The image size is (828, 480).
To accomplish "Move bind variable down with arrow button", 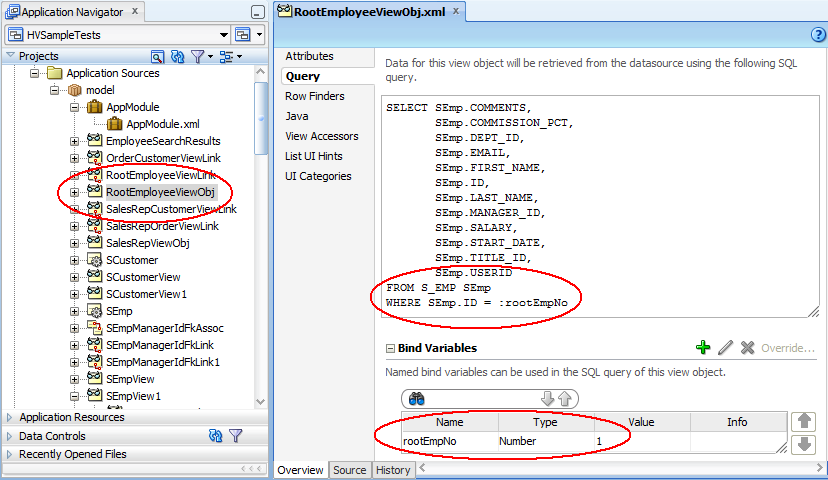I will [804, 444].
